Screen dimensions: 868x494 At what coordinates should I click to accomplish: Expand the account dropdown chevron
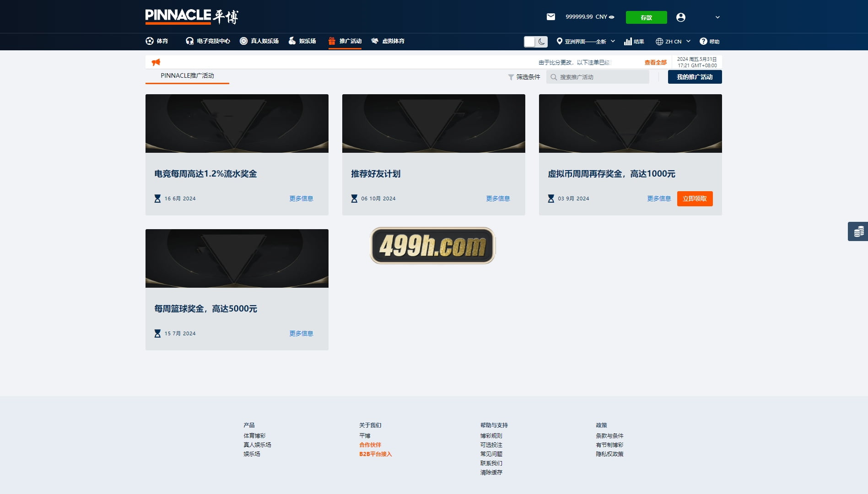pos(717,17)
